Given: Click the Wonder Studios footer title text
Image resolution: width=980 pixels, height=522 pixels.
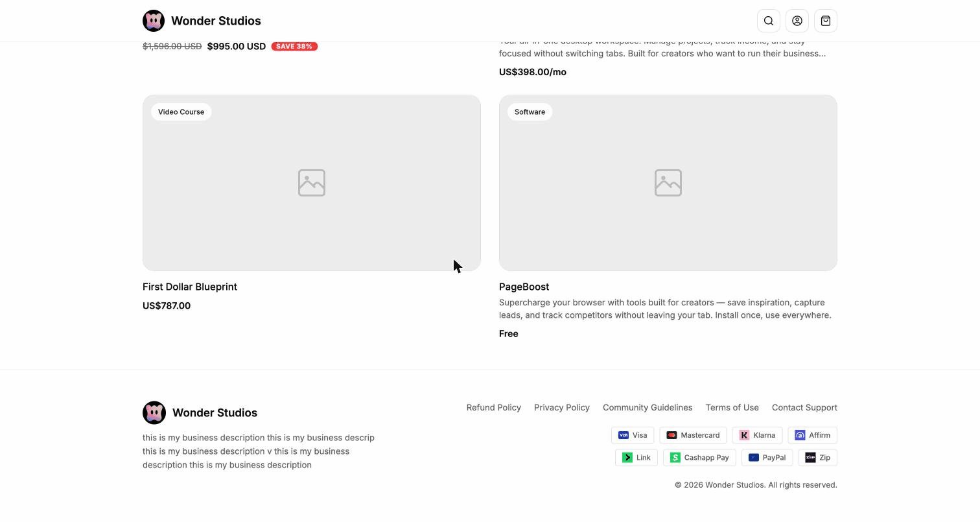Looking at the screenshot, I should (x=215, y=412).
